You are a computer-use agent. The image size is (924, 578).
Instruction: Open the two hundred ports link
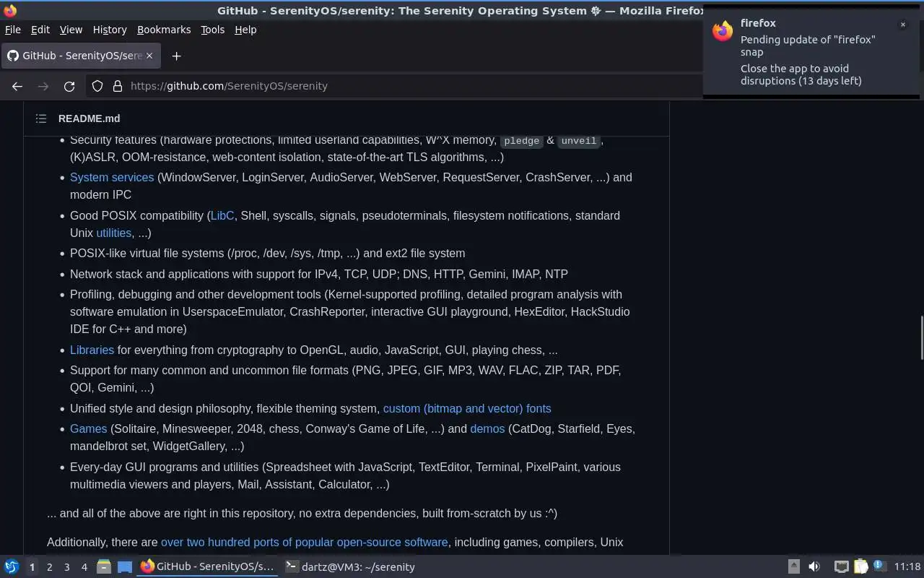(x=304, y=542)
